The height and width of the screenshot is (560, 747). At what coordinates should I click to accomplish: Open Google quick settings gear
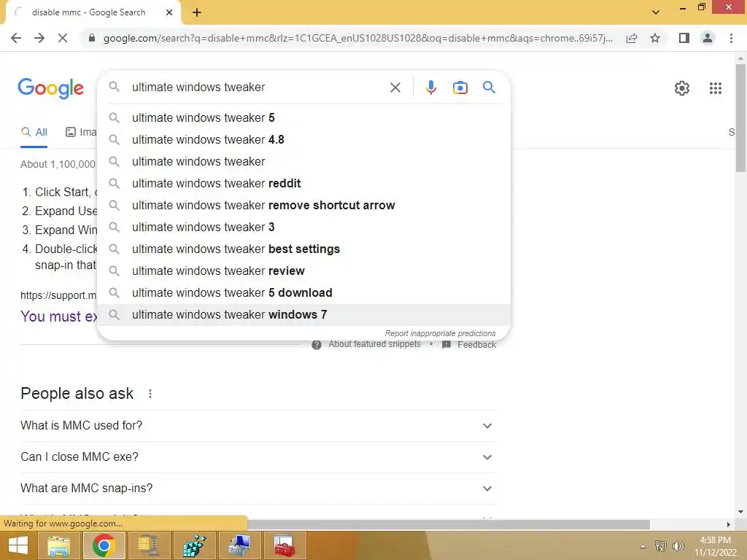682,88
